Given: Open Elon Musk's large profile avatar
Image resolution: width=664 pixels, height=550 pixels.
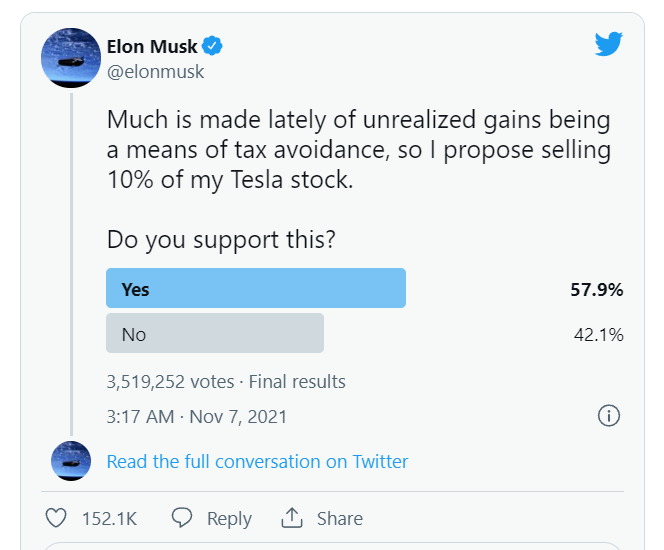Looking at the screenshot, I should [x=71, y=57].
